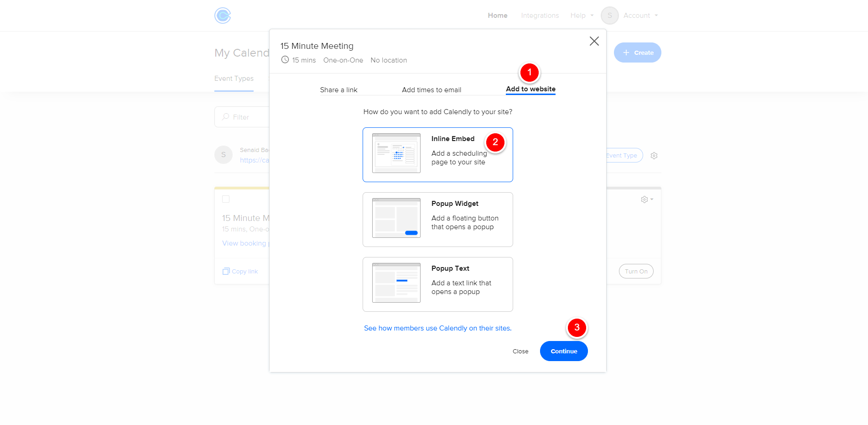The image size is (868, 425).
Task: Tick the 15 Minute Meeting event checkbox
Action: (x=226, y=199)
